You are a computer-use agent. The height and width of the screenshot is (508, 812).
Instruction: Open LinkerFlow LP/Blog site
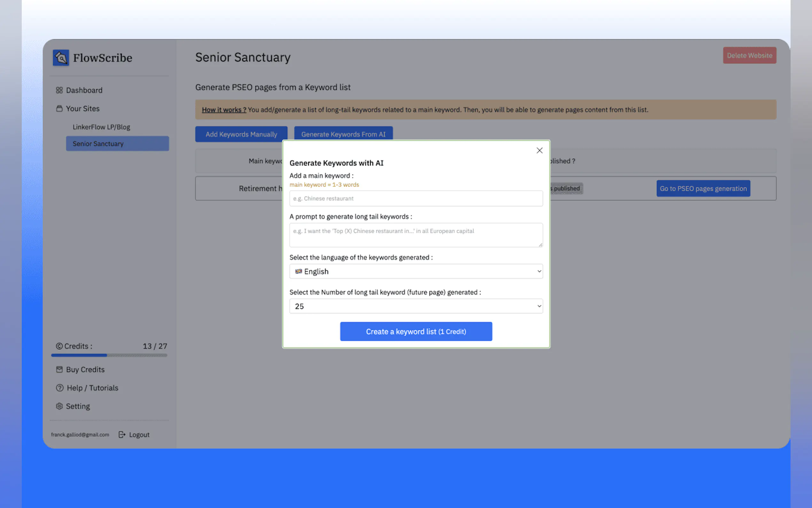(101, 127)
